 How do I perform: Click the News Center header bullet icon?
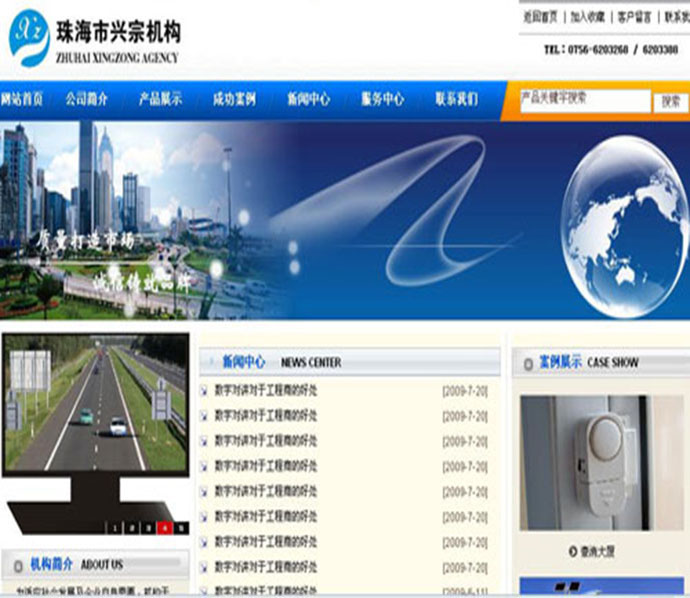[210, 362]
